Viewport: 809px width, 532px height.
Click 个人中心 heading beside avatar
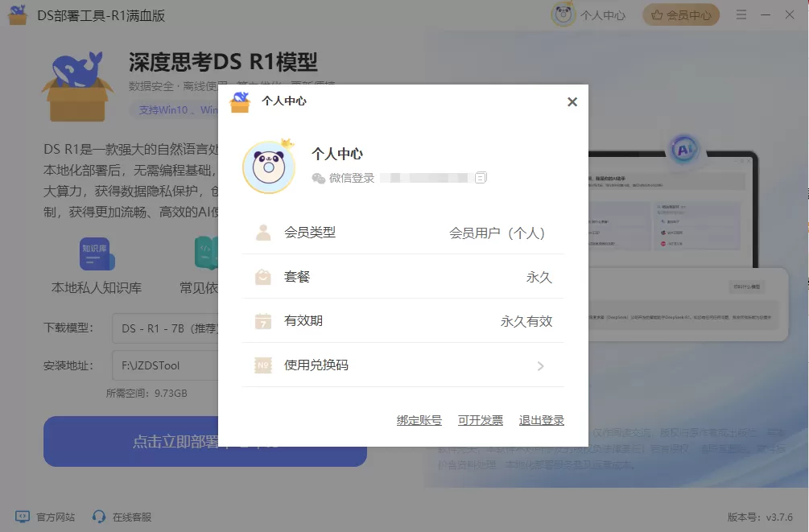(337, 154)
